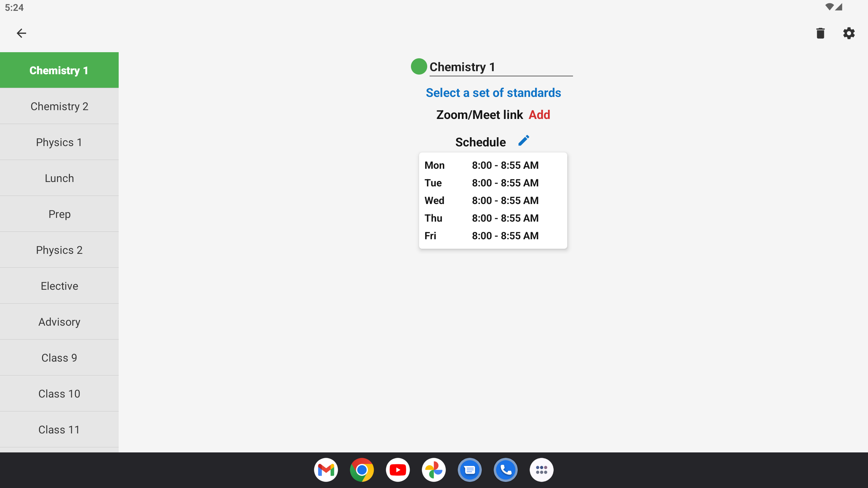The height and width of the screenshot is (488, 868).
Task: Add a Zoom/Meet link
Action: click(x=539, y=115)
